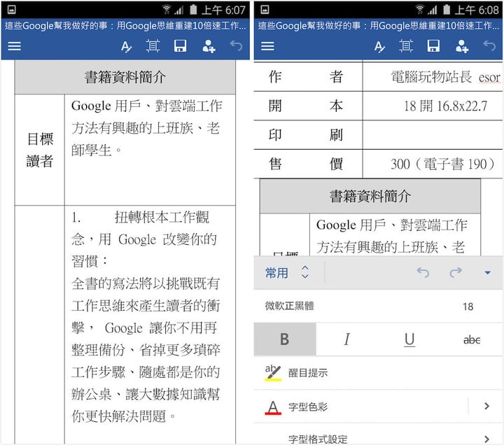This screenshot has height=445, width=504.
Task: Select the 目標讀者 cell in left screen
Action: click(x=40, y=150)
